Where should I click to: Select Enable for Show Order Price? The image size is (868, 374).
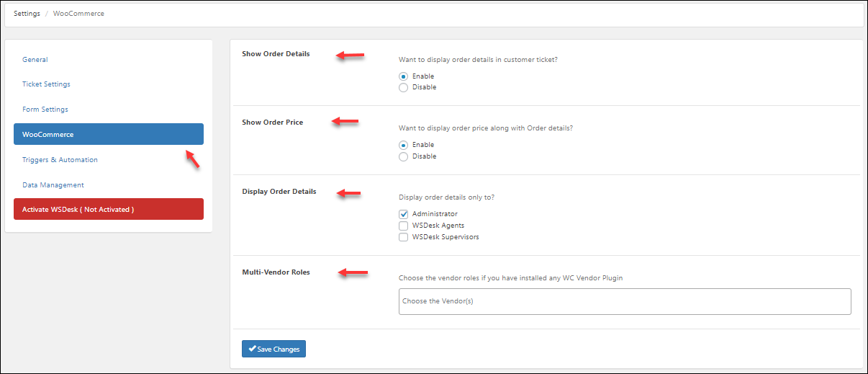tap(404, 145)
